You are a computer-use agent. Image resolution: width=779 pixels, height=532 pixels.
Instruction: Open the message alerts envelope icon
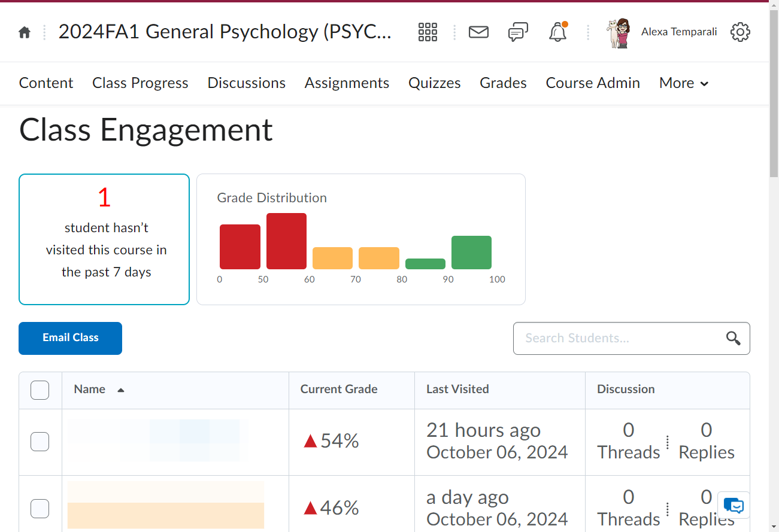coord(478,32)
